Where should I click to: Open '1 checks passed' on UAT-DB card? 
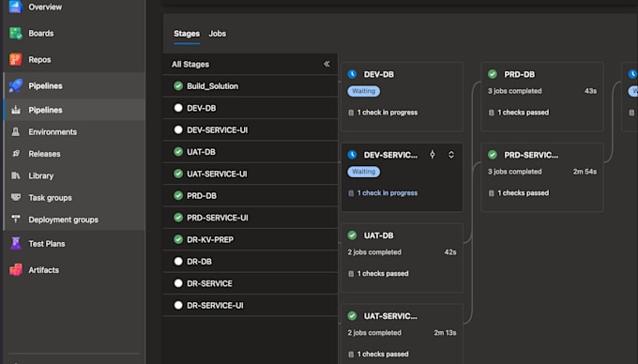383,274
